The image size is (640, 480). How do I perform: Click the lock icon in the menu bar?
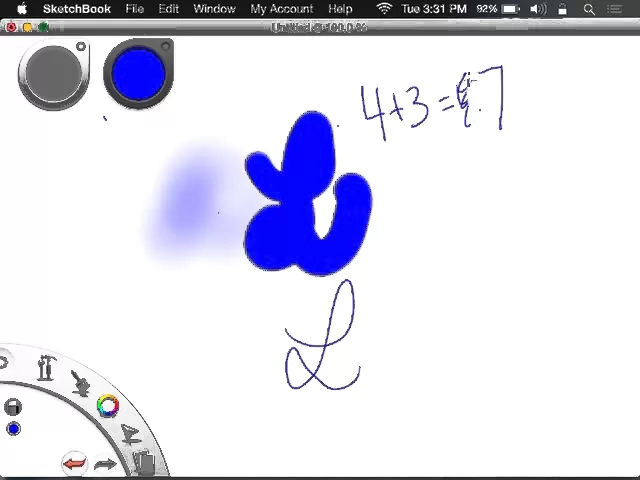[x=562, y=9]
